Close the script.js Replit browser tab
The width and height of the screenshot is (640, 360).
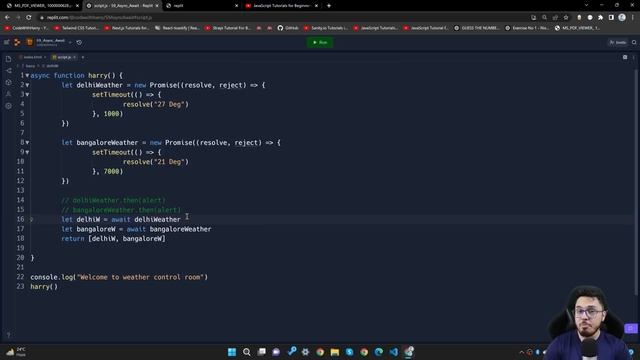157,6
